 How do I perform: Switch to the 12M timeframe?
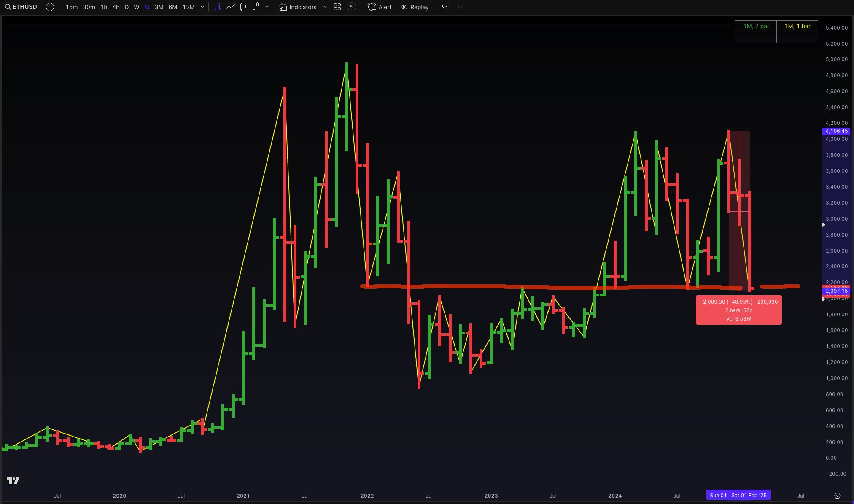[x=189, y=7]
